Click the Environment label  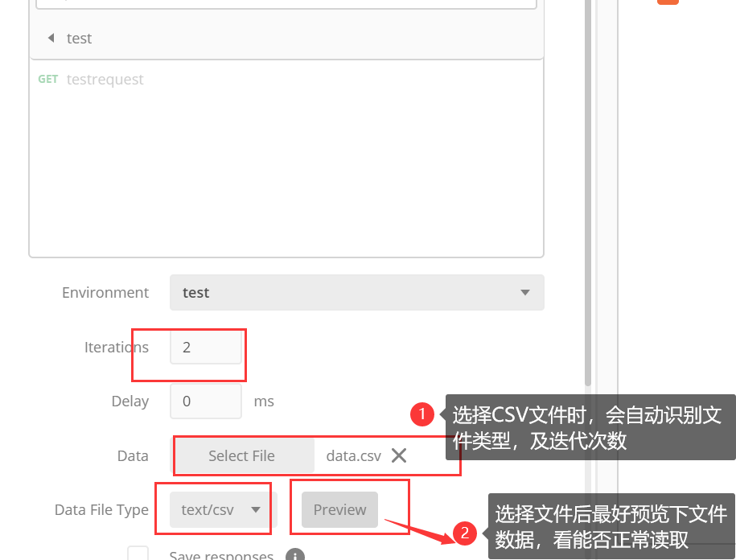coord(105,292)
